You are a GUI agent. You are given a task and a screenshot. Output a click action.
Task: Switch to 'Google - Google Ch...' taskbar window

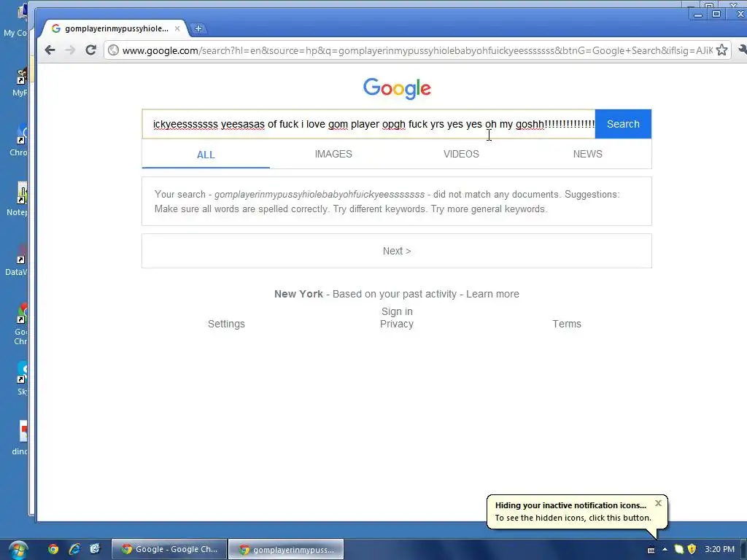pyautogui.click(x=169, y=549)
